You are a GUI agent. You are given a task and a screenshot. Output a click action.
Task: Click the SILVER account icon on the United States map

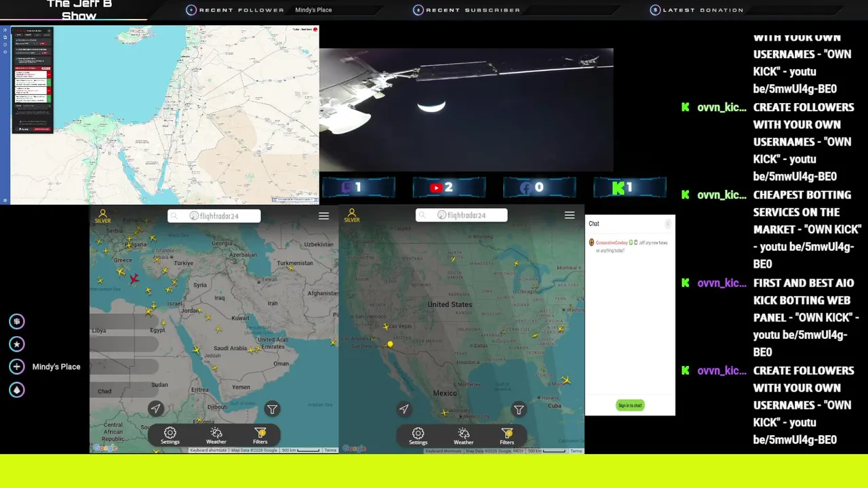click(x=351, y=216)
